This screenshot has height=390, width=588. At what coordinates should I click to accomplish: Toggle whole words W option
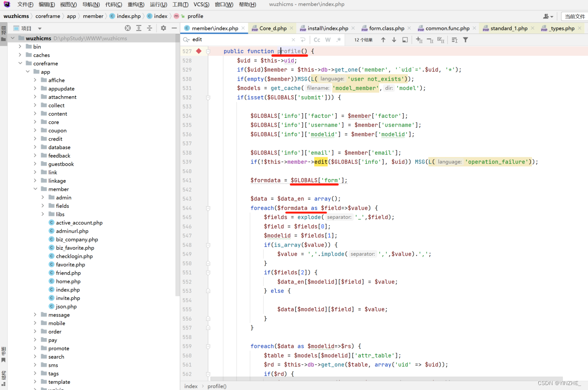(328, 40)
